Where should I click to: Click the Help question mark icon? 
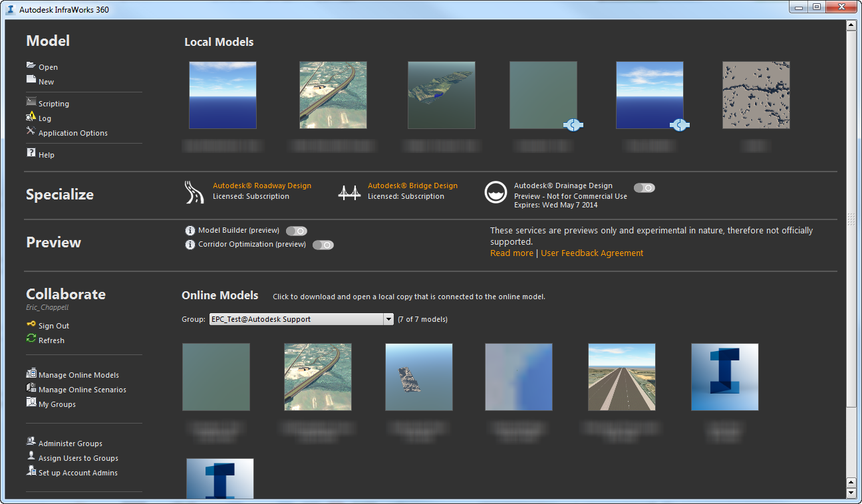(31, 153)
